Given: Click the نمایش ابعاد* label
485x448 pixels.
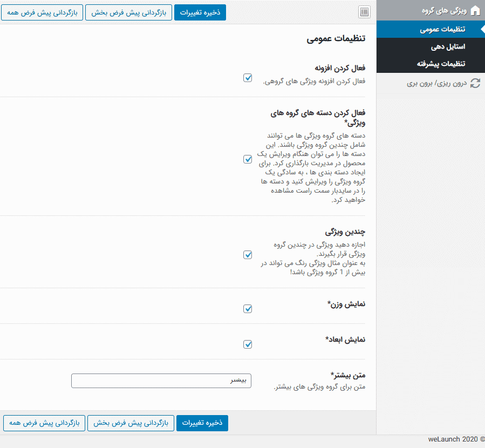Looking at the screenshot, I should 345,340.
